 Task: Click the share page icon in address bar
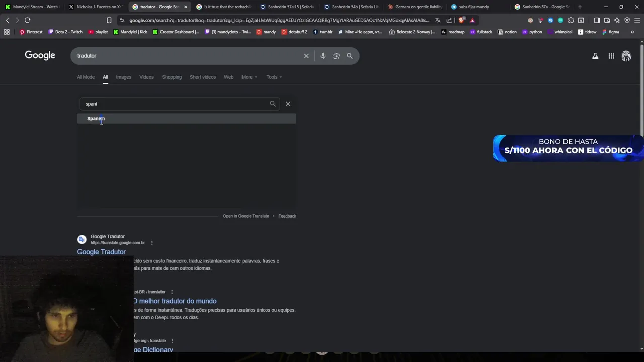coord(449,20)
